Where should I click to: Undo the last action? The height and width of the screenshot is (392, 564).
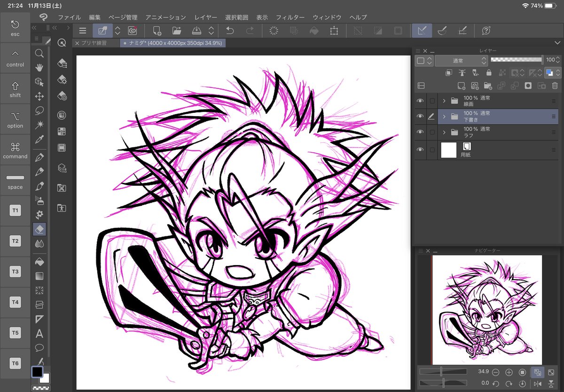[x=230, y=31]
